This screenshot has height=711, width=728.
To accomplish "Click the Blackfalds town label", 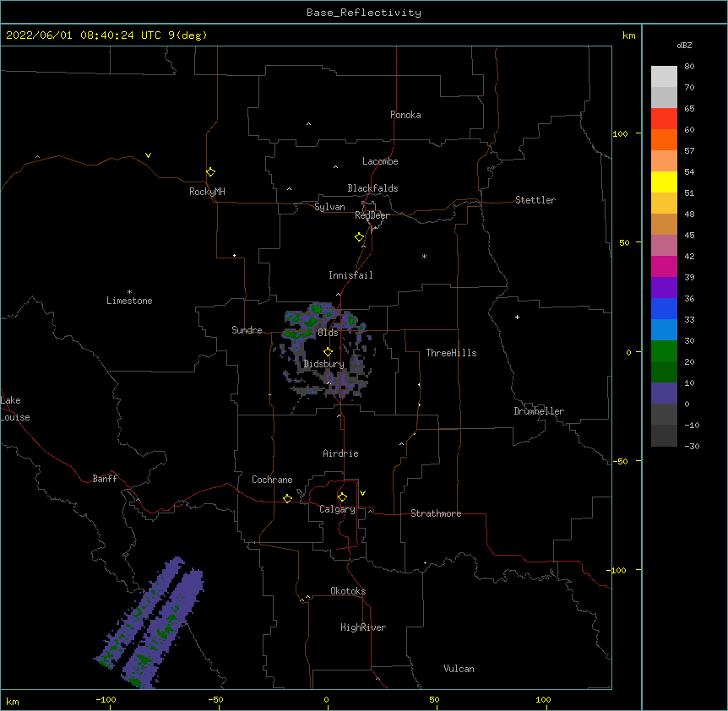I will tap(372, 188).
